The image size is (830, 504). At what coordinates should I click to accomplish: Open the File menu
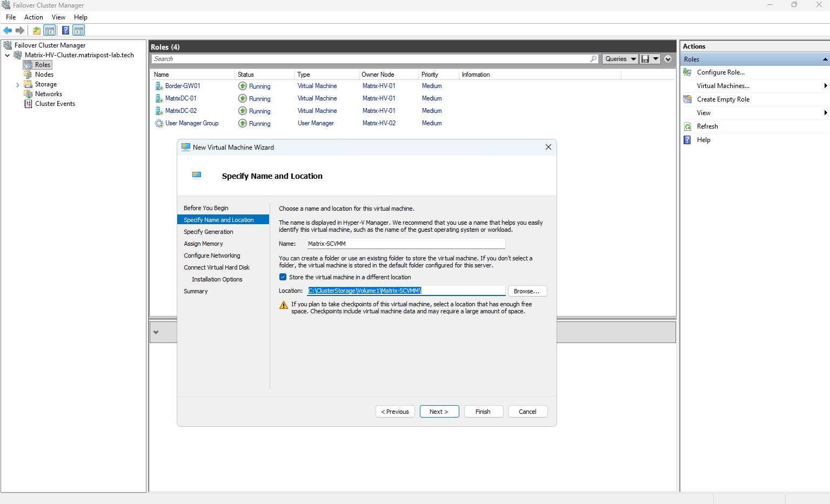click(11, 17)
